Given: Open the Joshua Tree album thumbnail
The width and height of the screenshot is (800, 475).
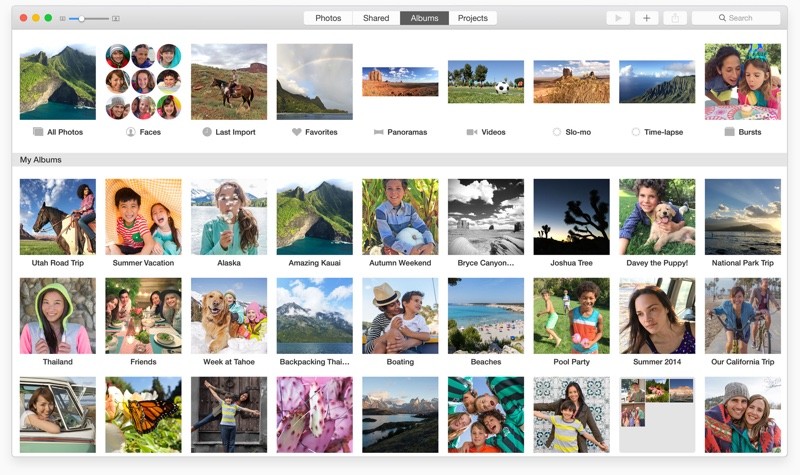Looking at the screenshot, I should (571, 217).
